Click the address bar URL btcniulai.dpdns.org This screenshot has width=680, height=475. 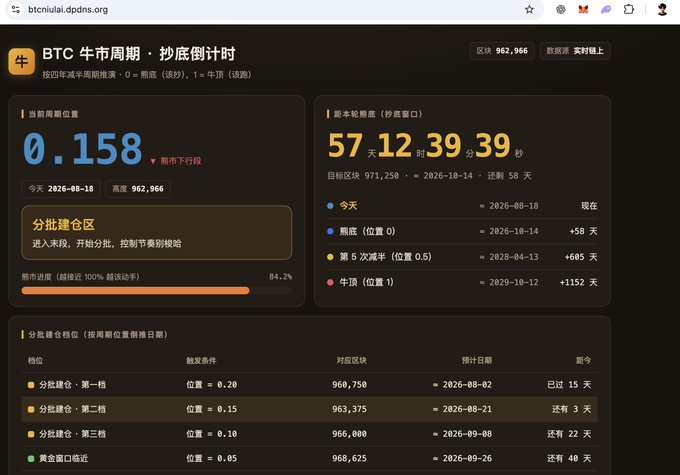pos(68,10)
